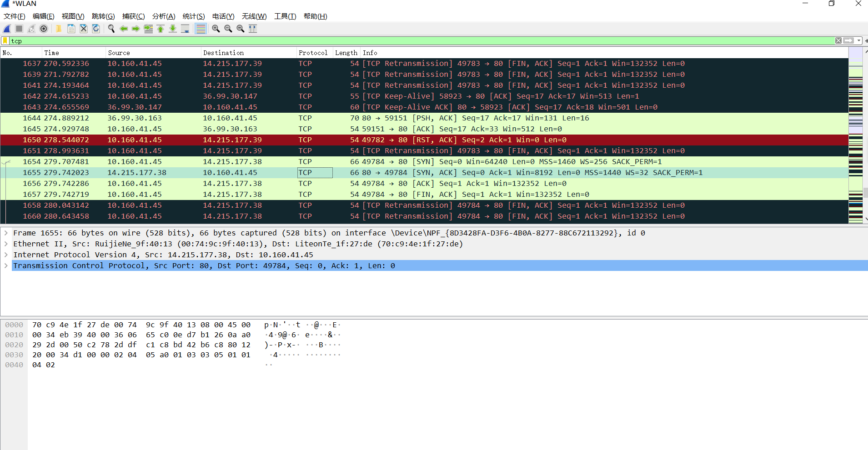Select packet 1650 RST, ACK row
The width and height of the screenshot is (868, 450).
(x=424, y=140)
